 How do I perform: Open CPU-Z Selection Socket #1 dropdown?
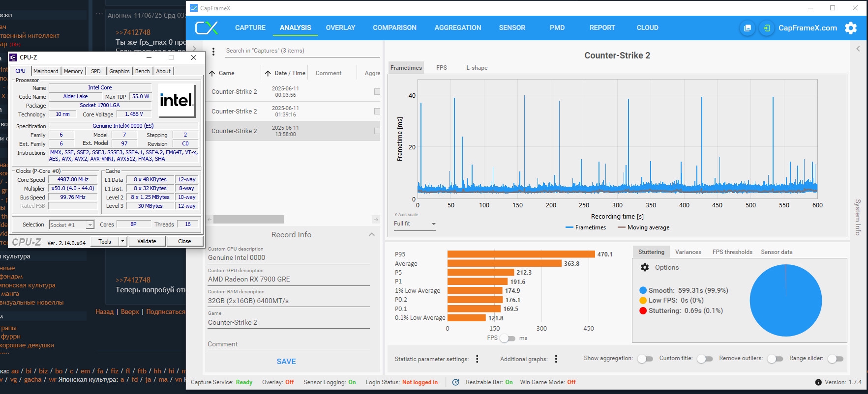pos(71,225)
